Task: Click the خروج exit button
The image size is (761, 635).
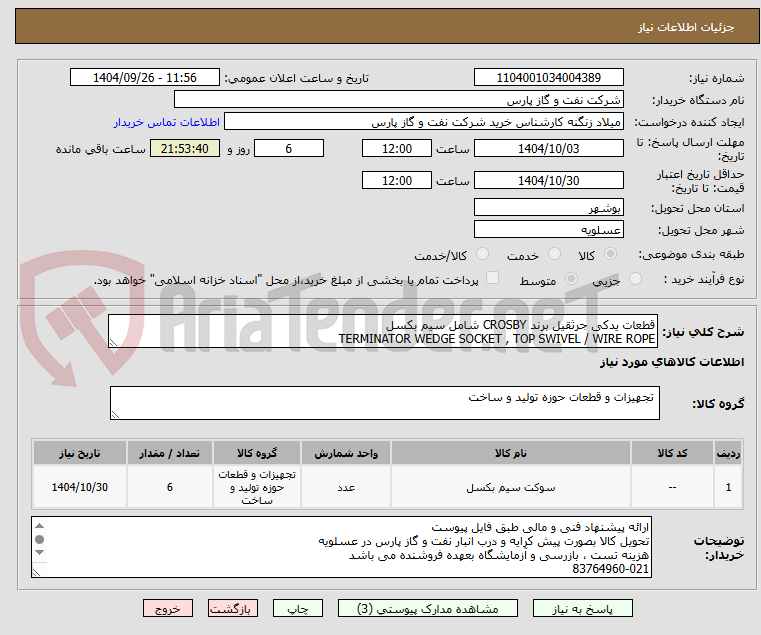Action: (168, 608)
